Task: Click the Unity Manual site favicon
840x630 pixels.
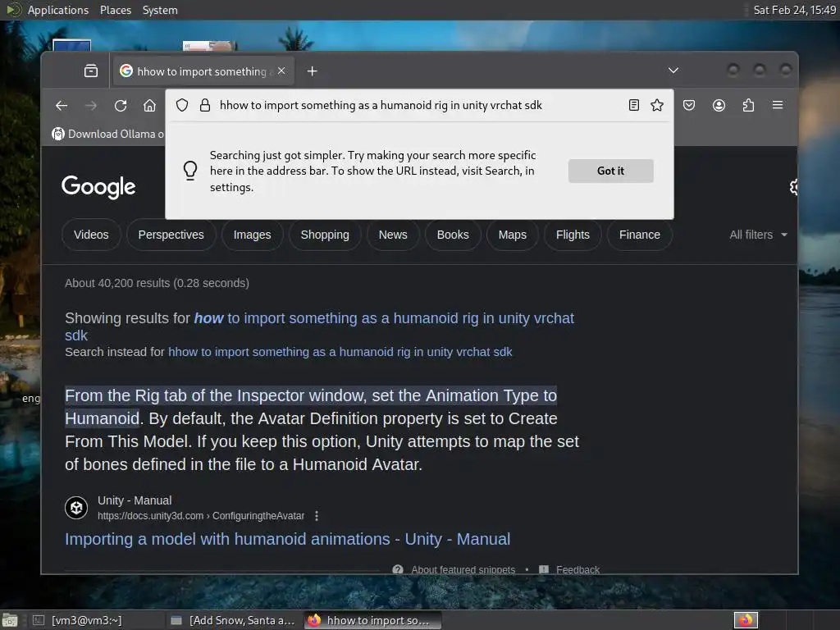Action: click(x=76, y=507)
